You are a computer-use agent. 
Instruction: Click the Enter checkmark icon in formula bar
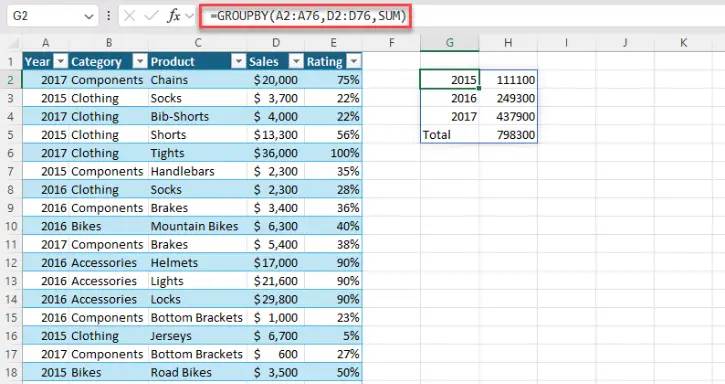(x=151, y=16)
